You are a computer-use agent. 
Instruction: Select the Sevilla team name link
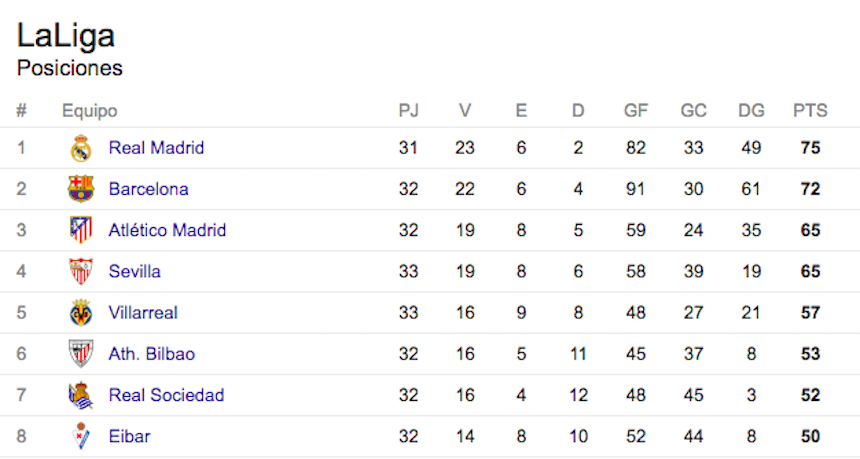[x=134, y=271]
